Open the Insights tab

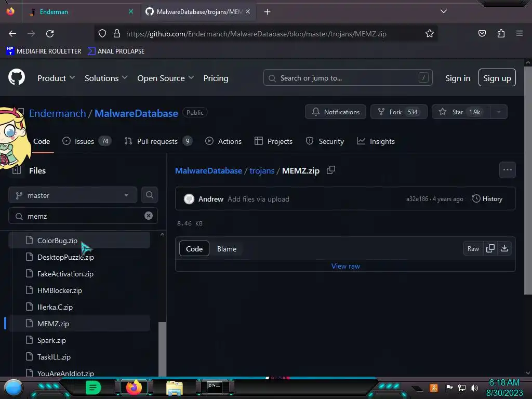tap(376, 141)
